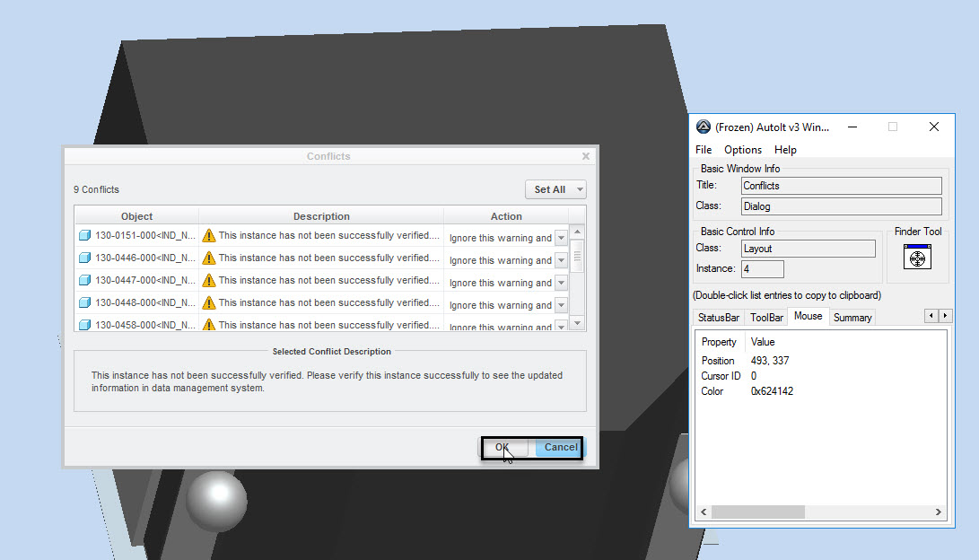This screenshot has height=560, width=979.
Task: Open the Options menu in AutoIt
Action: [x=742, y=150]
